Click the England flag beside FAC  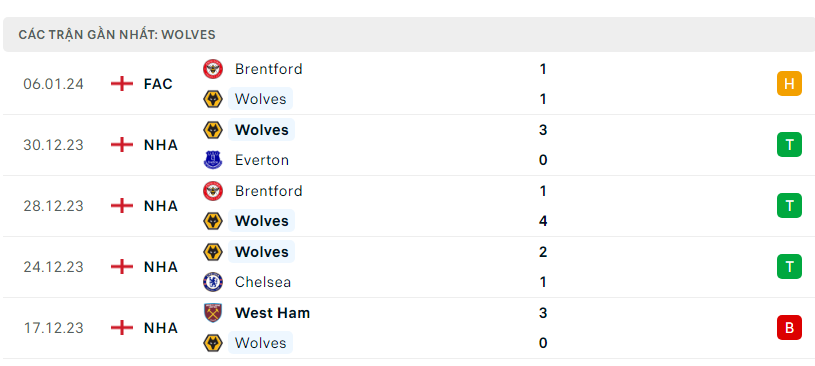pos(122,84)
